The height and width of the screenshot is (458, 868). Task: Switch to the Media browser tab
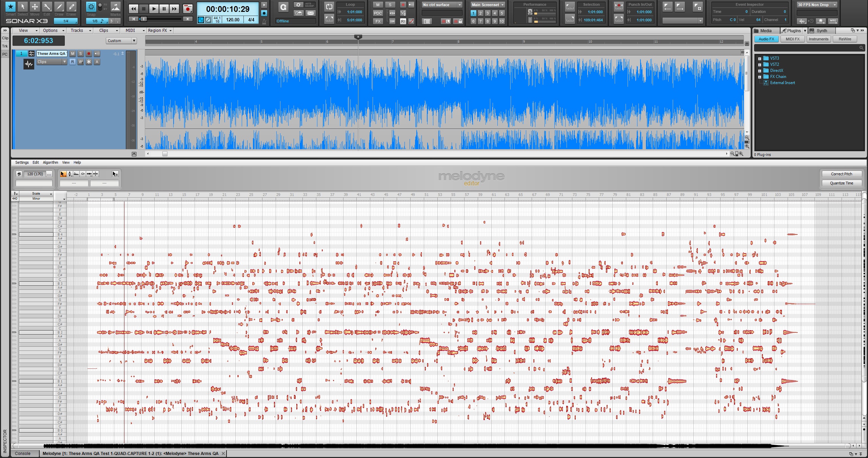point(766,31)
